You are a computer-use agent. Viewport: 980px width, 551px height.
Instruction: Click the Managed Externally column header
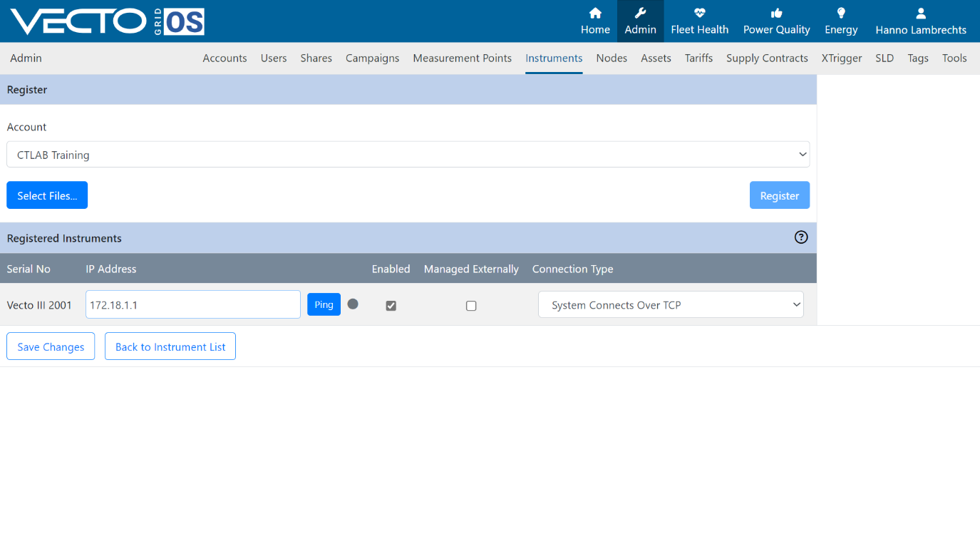coord(471,269)
